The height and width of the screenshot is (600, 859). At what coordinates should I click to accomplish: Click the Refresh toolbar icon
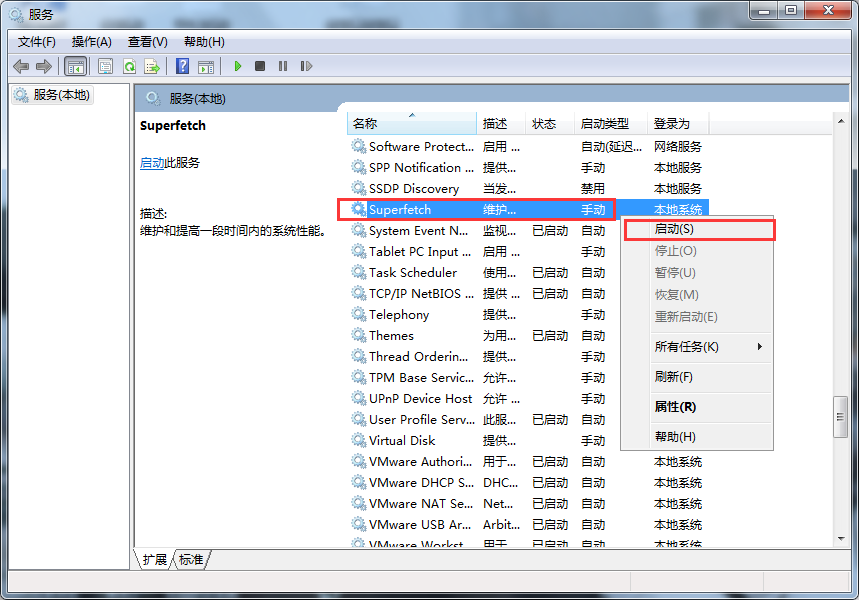(x=129, y=66)
